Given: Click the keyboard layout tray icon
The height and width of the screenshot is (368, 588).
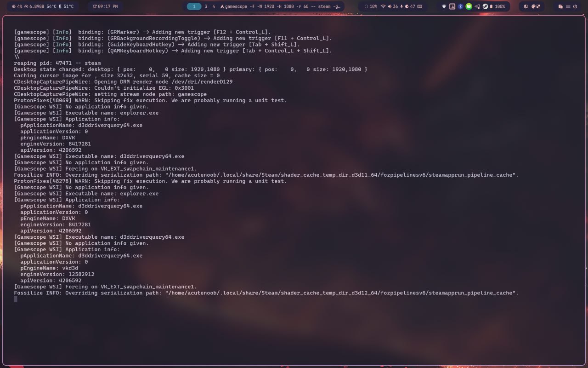Looking at the screenshot, I should coord(452,6).
